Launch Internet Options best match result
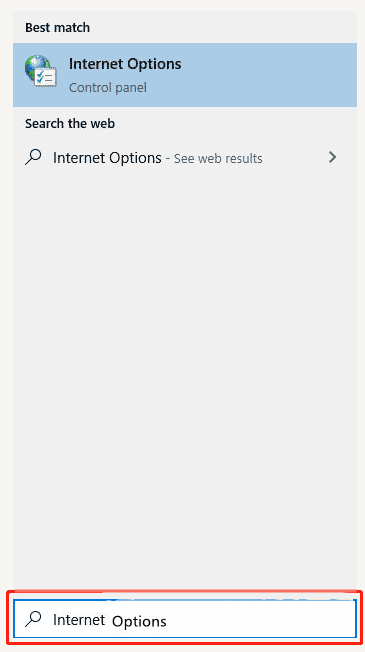The image size is (365, 652). pyautogui.click(x=185, y=75)
